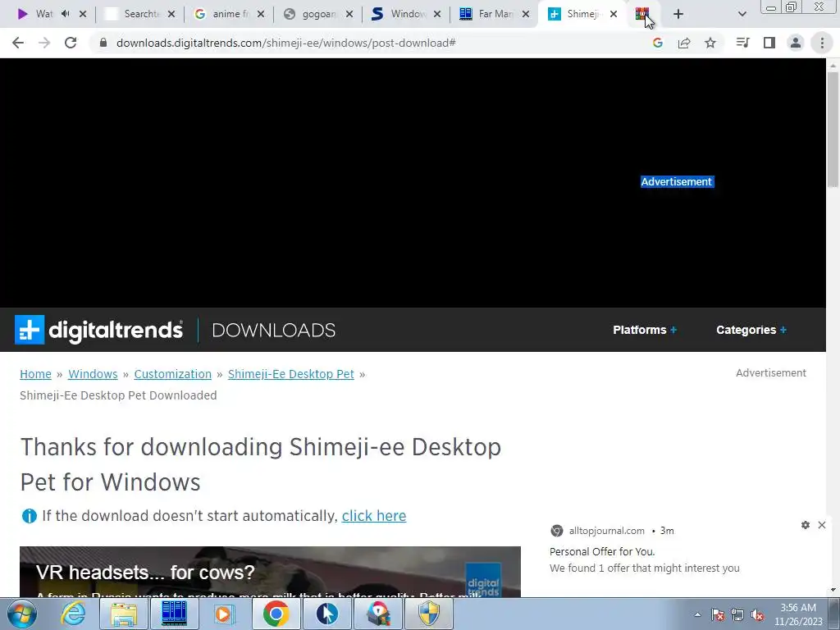Expand the Categories menu
This screenshot has height=630, width=840.
click(x=751, y=330)
